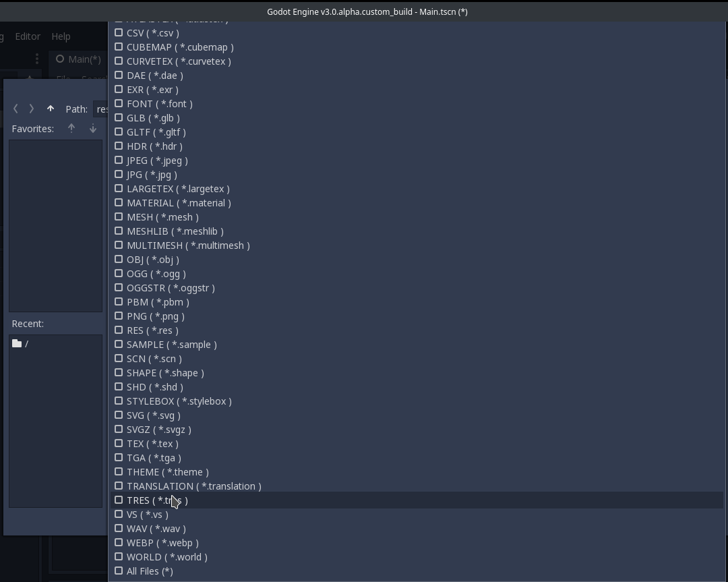Enable the PNG (*.png) file filter

click(119, 316)
